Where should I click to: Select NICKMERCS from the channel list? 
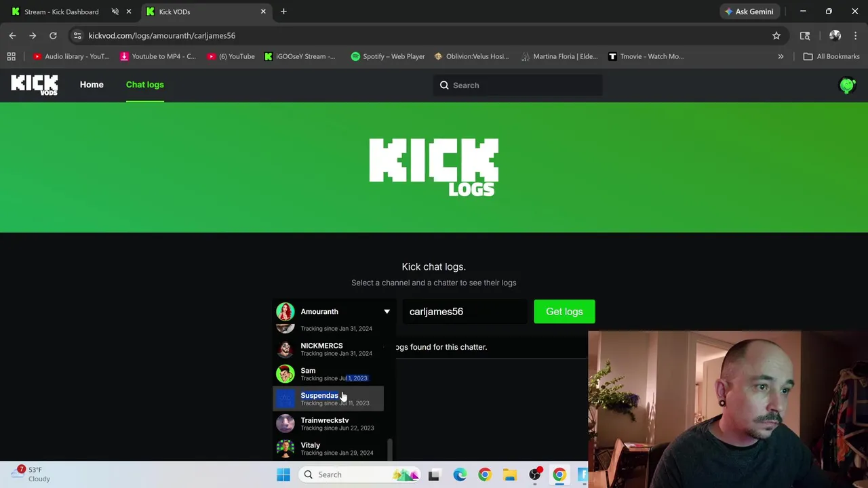click(328, 349)
